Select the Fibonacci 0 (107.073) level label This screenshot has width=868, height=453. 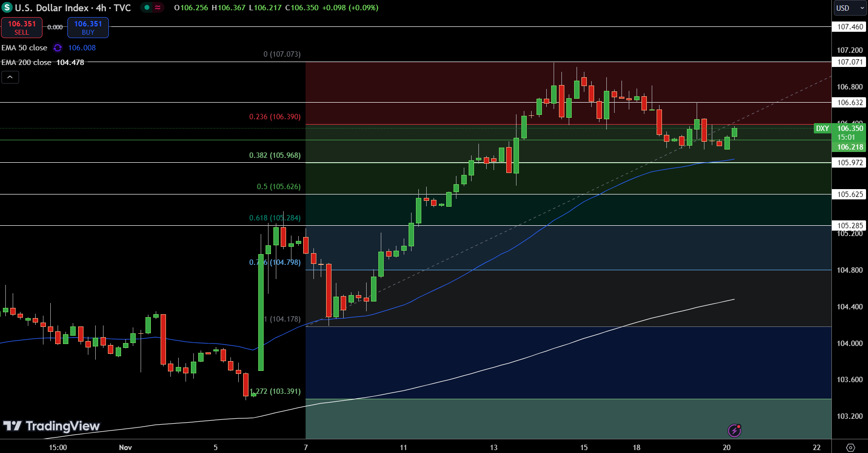point(282,54)
